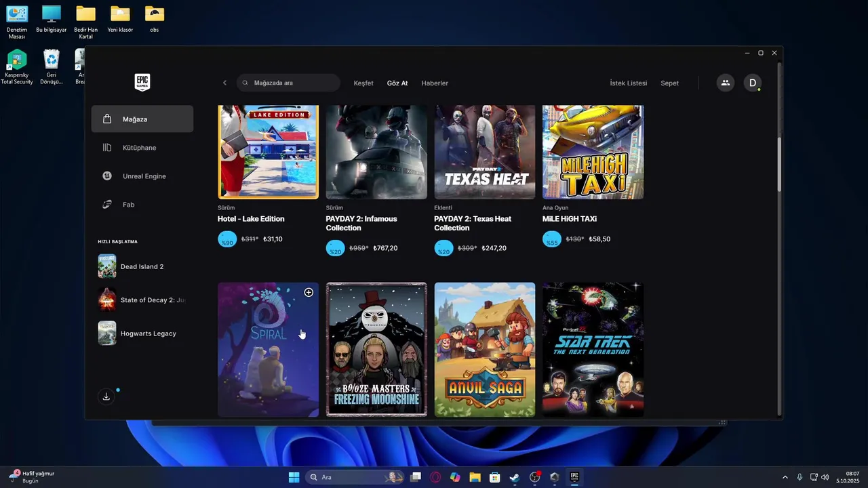Open Steam from the taskbar
The width and height of the screenshot is (868, 488).
pos(515,477)
